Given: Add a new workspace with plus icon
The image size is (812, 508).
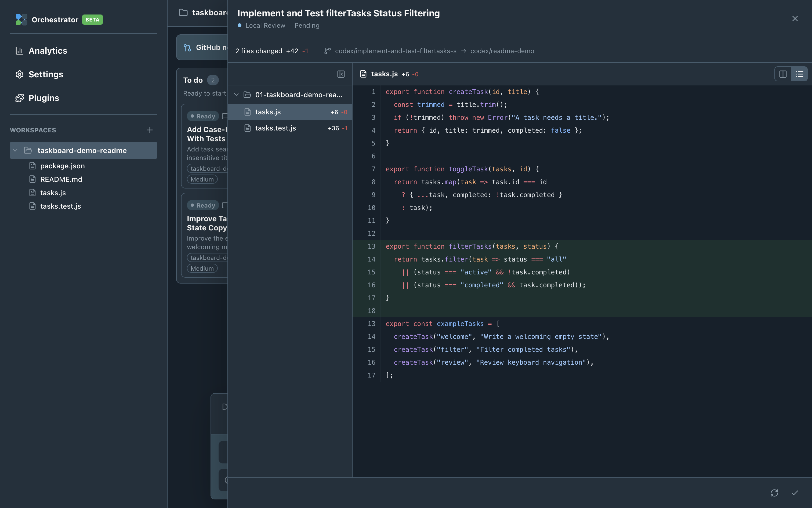Looking at the screenshot, I should tap(150, 130).
